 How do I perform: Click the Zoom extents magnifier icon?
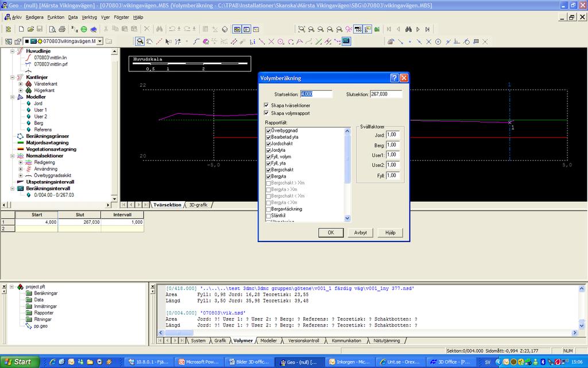[301, 29]
